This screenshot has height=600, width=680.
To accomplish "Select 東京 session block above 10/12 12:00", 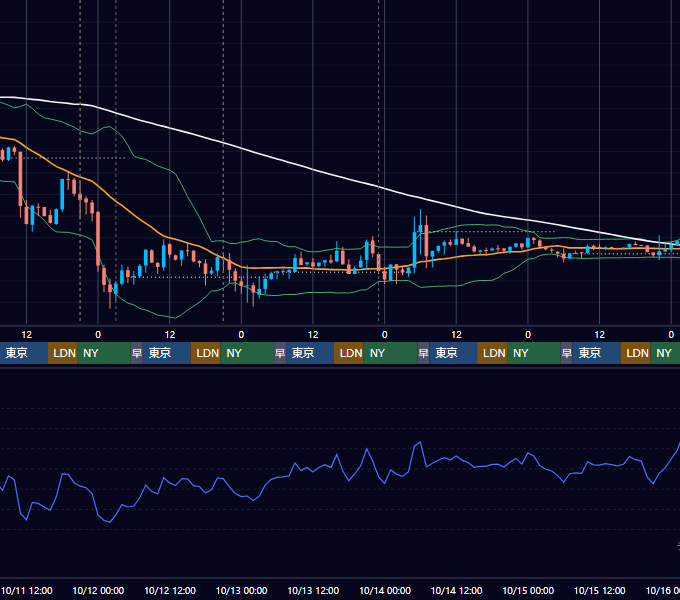I will tap(167, 353).
